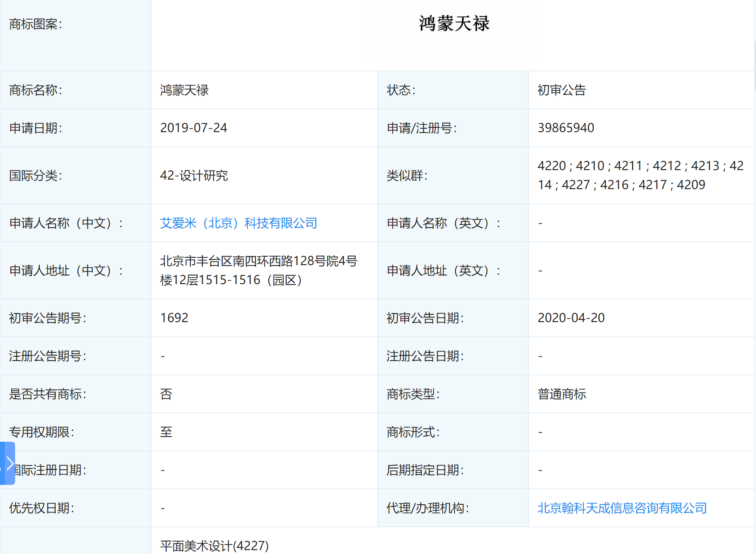This screenshot has width=756, height=554.
Task: Click the 是否共有商标 label
Action: click(48, 394)
